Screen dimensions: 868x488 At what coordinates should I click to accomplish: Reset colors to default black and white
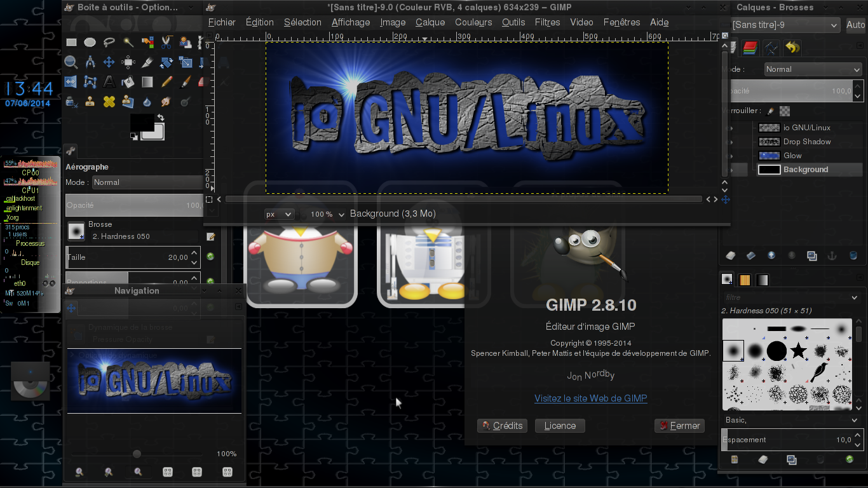click(x=134, y=137)
